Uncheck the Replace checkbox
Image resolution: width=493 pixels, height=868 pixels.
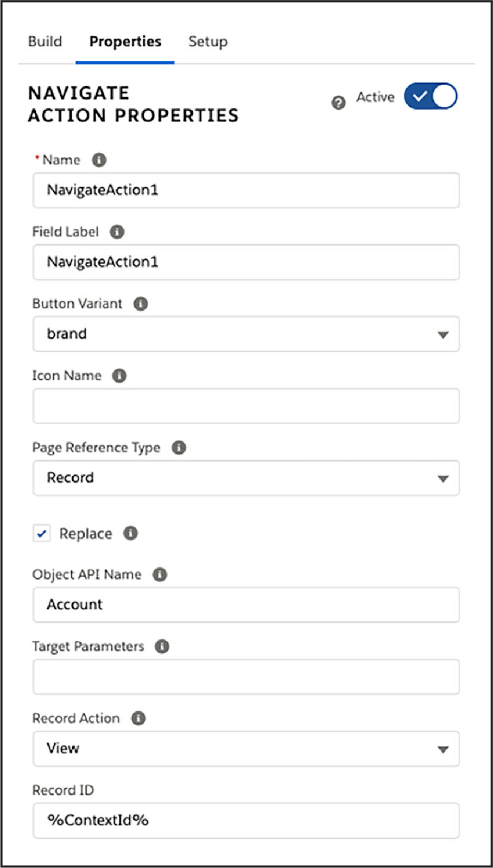coord(42,533)
